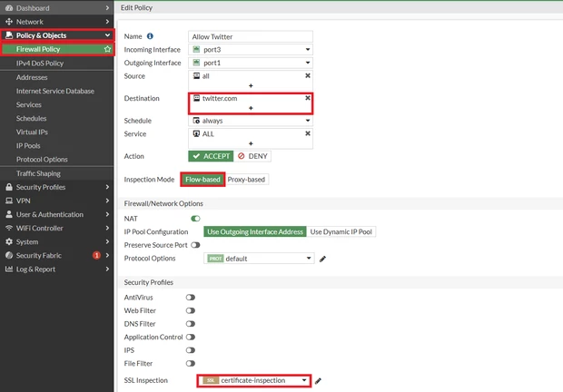
Task: Click the always schedule icon
Action: coord(196,121)
